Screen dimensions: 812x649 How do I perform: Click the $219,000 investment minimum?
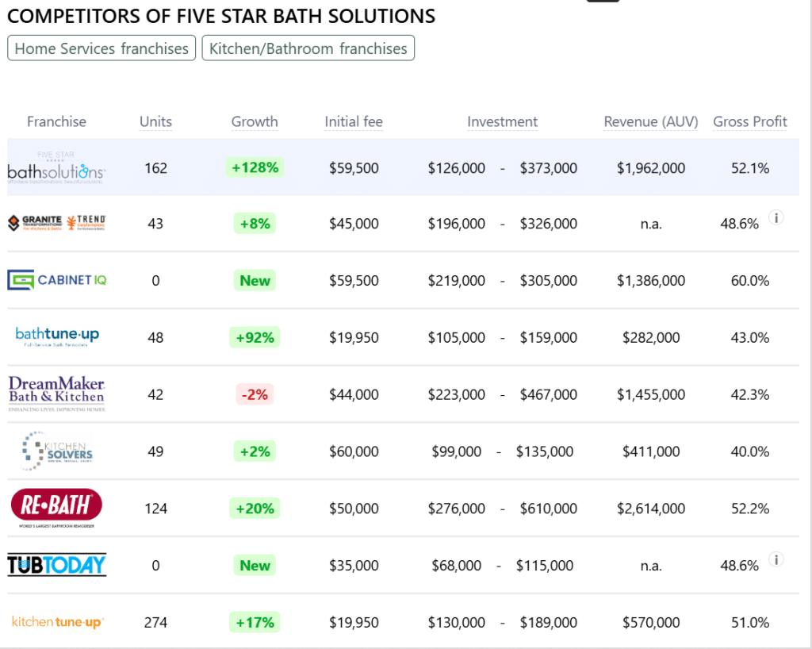point(456,280)
